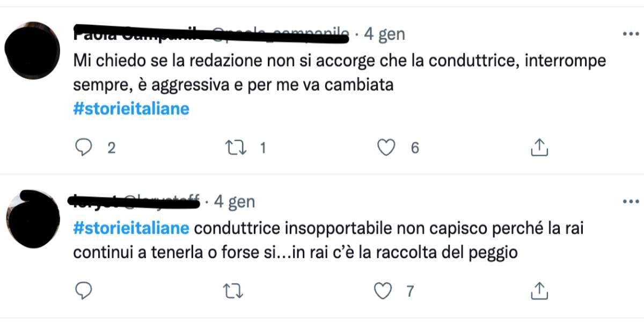The height and width of the screenshot is (322, 644).
Task: Open #storieitaliane hashtag in first tweet
Action: pyautogui.click(x=131, y=109)
